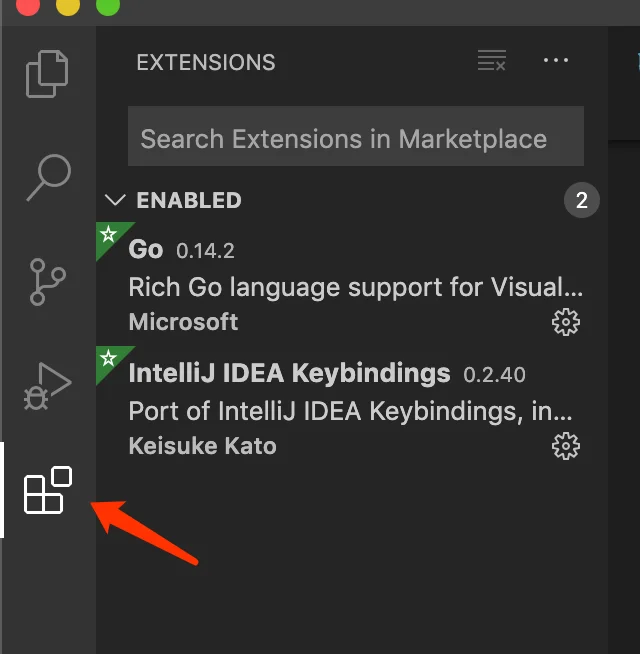Select the Extensions view icon
This screenshot has height=654, width=640.
point(48,490)
